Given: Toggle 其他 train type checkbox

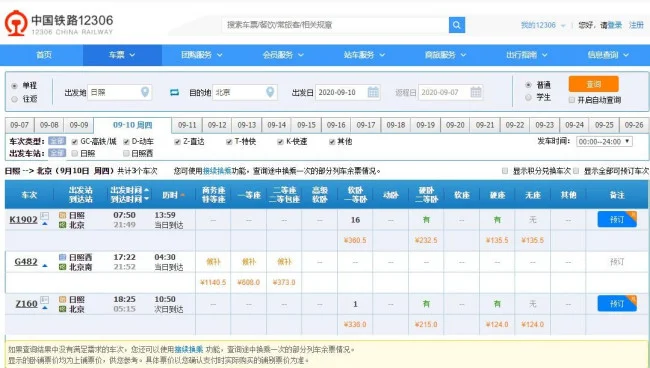Looking at the screenshot, I should [332, 142].
